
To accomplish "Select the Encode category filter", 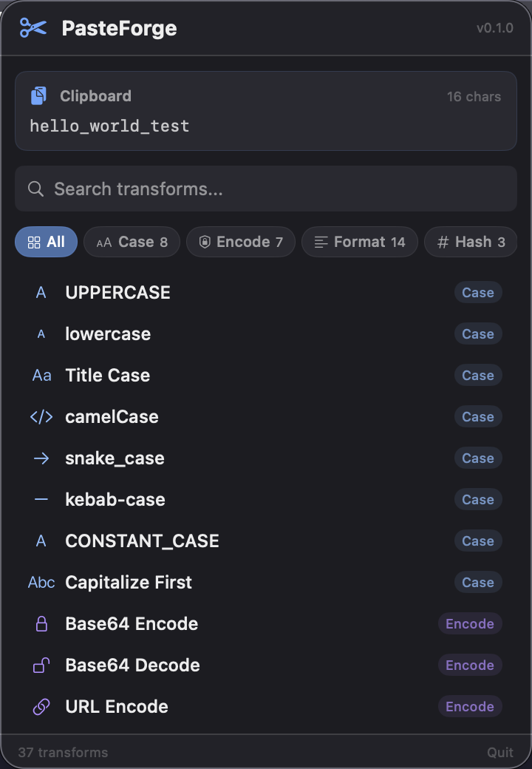I will 241,242.
